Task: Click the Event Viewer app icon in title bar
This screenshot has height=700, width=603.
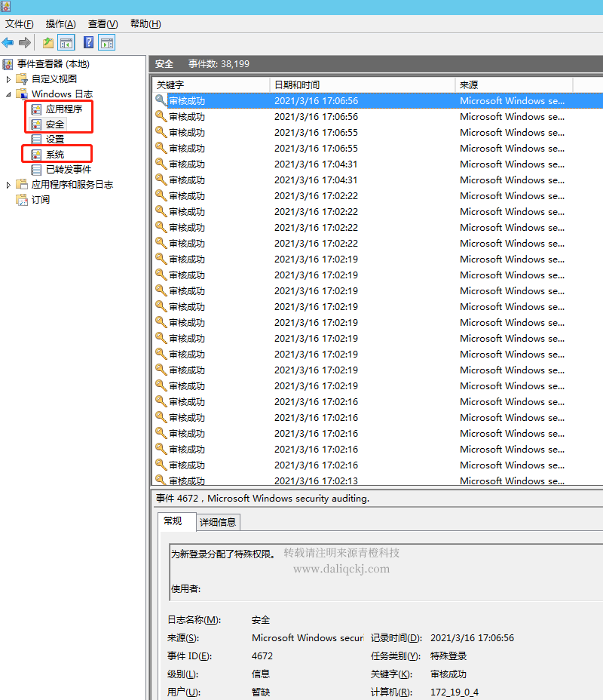Action: click(x=6, y=6)
